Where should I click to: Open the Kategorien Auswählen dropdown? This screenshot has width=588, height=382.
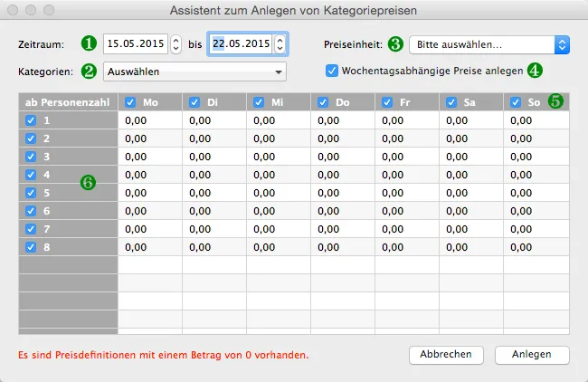(194, 72)
